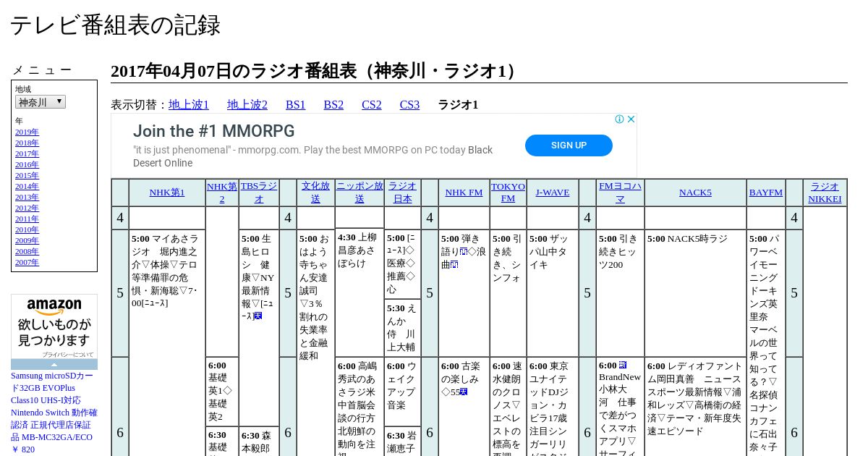Open the 2008年 archive link
The height and width of the screenshot is (456, 868).
[x=27, y=251]
